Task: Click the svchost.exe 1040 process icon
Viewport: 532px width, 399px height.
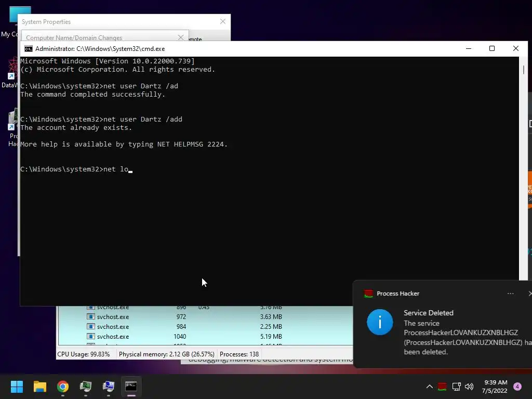Action: [x=90, y=337]
